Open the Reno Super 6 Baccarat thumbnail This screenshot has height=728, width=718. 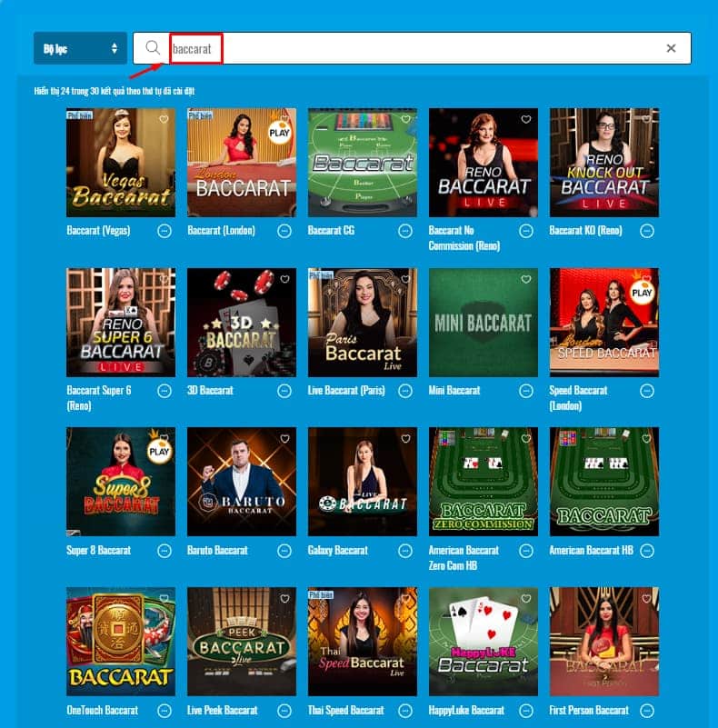click(121, 323)
